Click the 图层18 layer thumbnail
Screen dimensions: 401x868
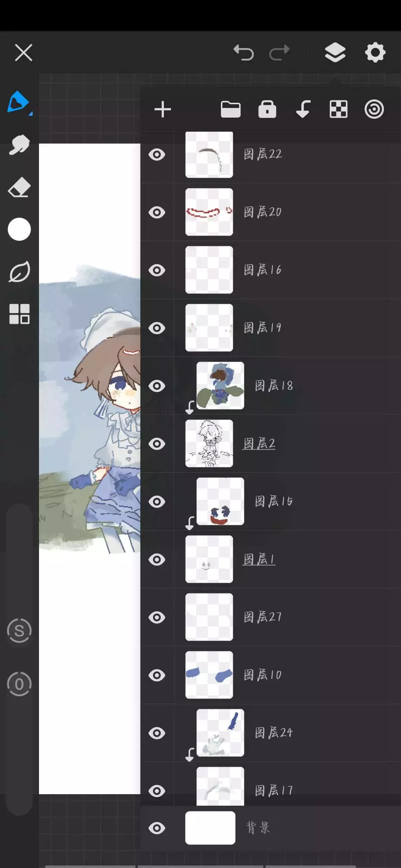pyautogui.click(x=220, y=386)
